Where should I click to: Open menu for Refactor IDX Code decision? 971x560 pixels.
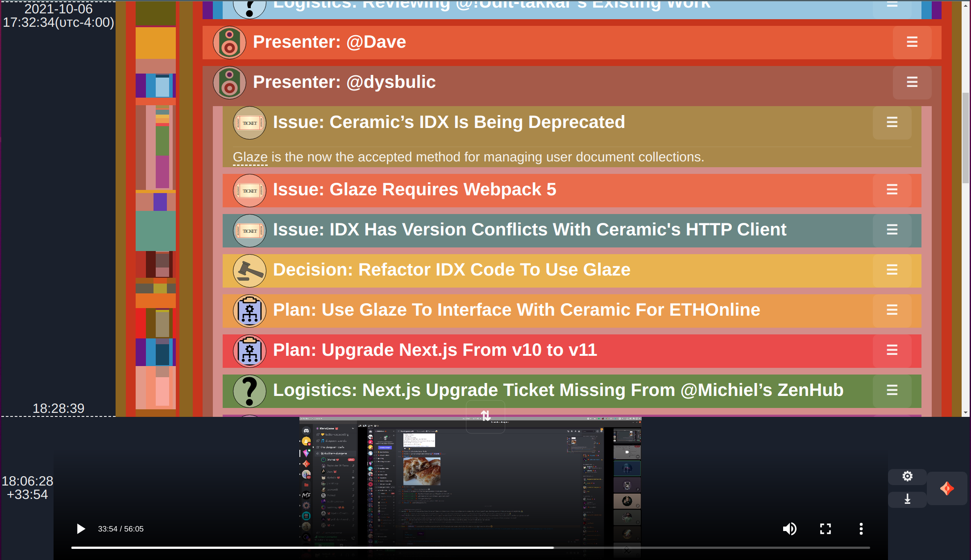pos(892,270)
